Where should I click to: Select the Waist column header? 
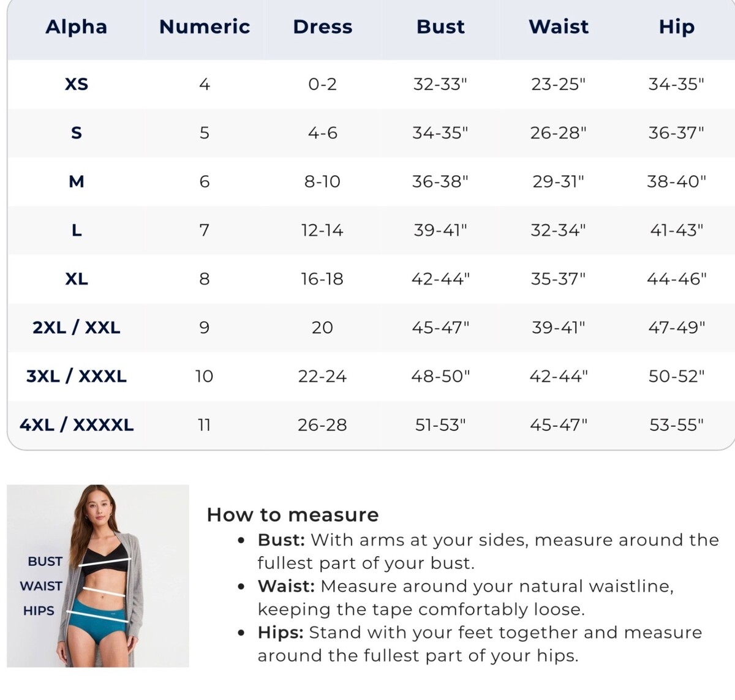point(559,27)
